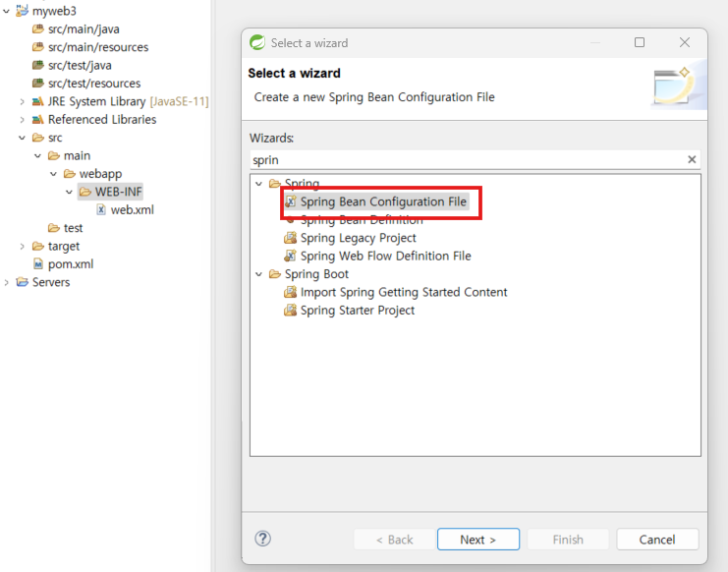728x572 pixels.
Task: Expand the Servers project node
Action: [6, 282]
